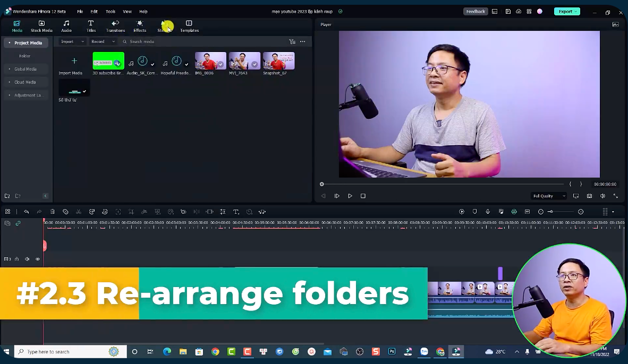Click the Feedback button
Image resolution: width=628 pixels, height=364 pixels.
[x=476, y=12]
